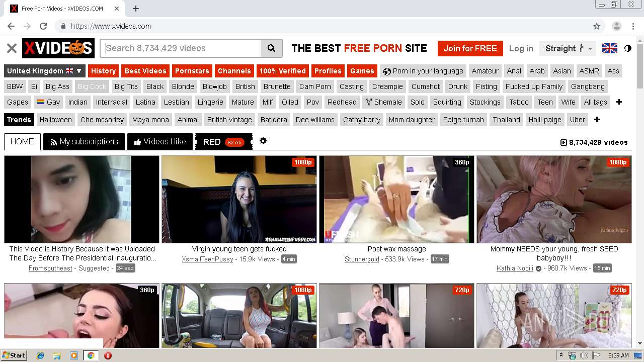Select the Casting tag
The image size is (644, 362).
point(352,86)
